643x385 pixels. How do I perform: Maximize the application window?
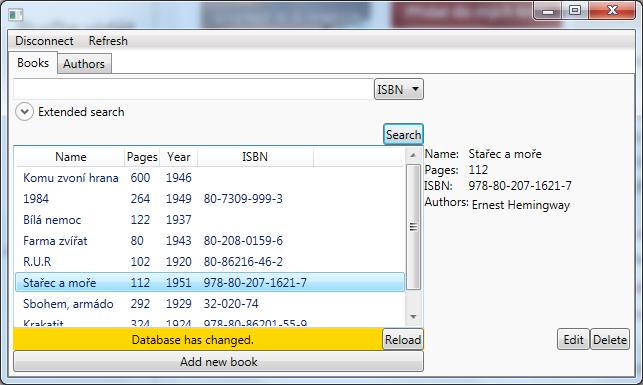(575, 10)
